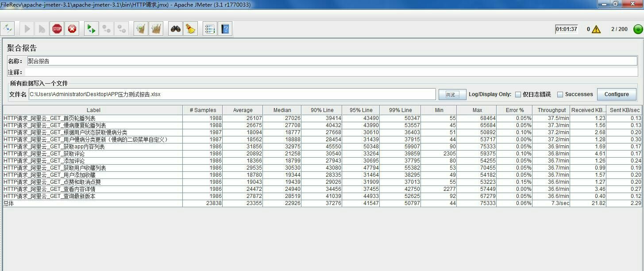The width and height of the screenshot is (644, 271).
Task: Open Search with the binoculars icon
Action: [176, 29]
